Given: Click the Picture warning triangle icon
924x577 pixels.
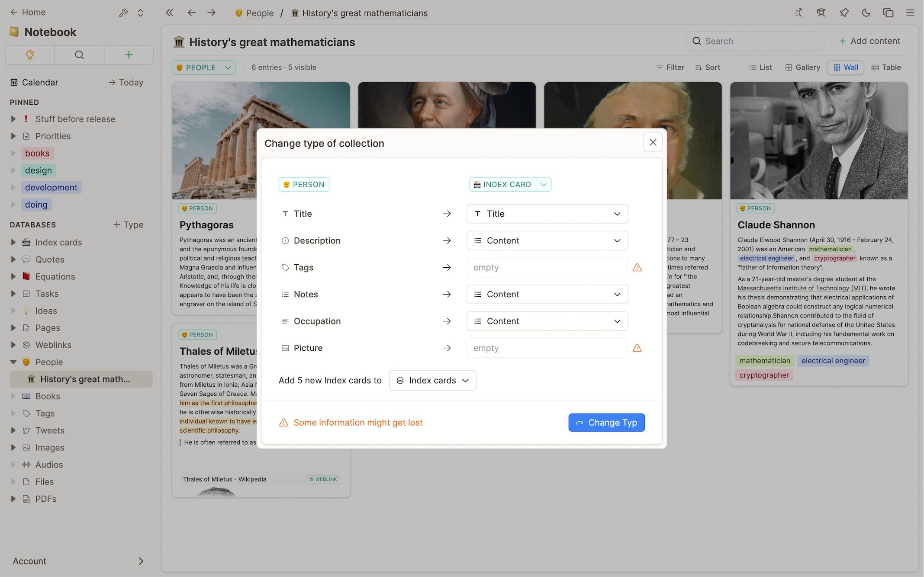Looking at the screenshot, I should click(637, 348).
